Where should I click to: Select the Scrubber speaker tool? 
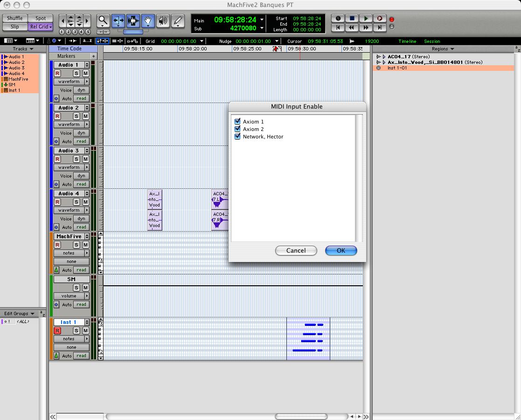[x=163, y=21]
